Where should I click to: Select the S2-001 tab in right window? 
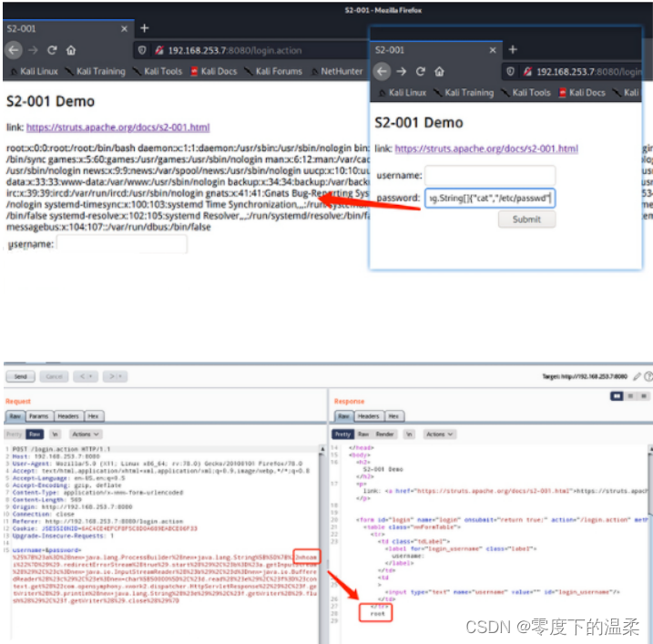436,50
